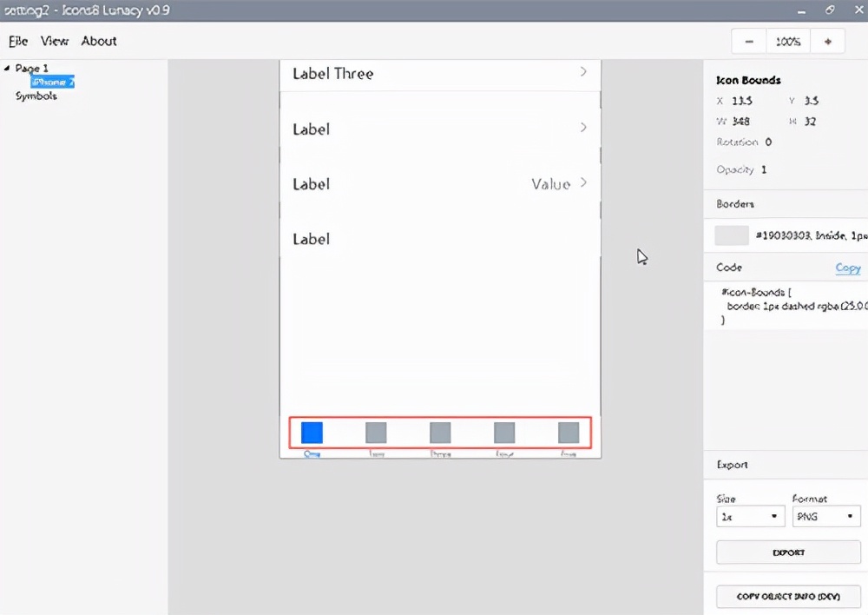
Task: Open the View menu
Action: [54, 41]
